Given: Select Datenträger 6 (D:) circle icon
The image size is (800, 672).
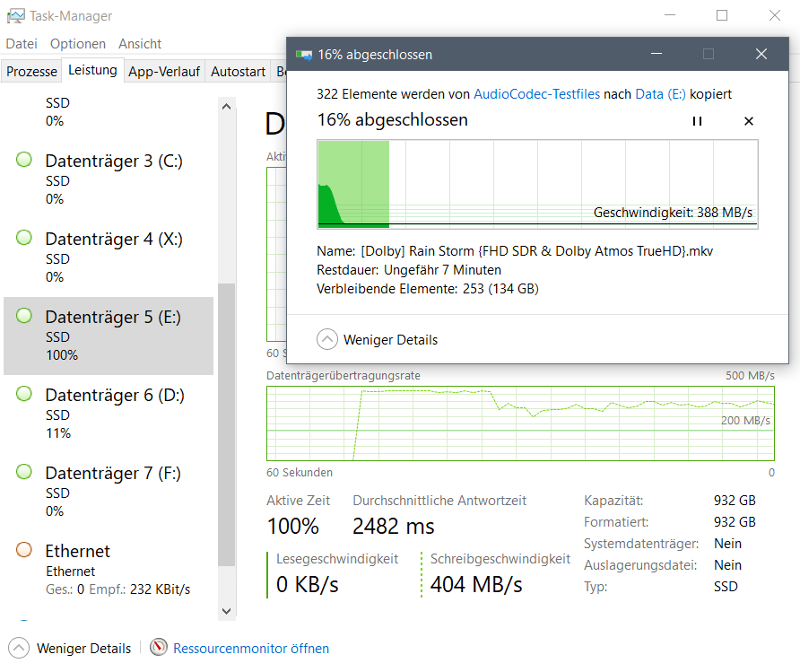Looking at the screenshot, I should tap(24, 394).
